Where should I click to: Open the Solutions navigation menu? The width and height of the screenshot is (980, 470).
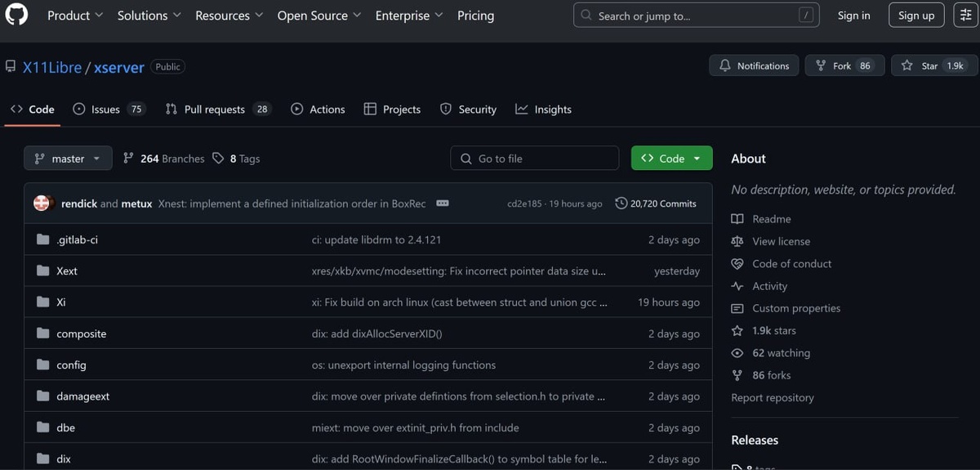click(149, 16)
